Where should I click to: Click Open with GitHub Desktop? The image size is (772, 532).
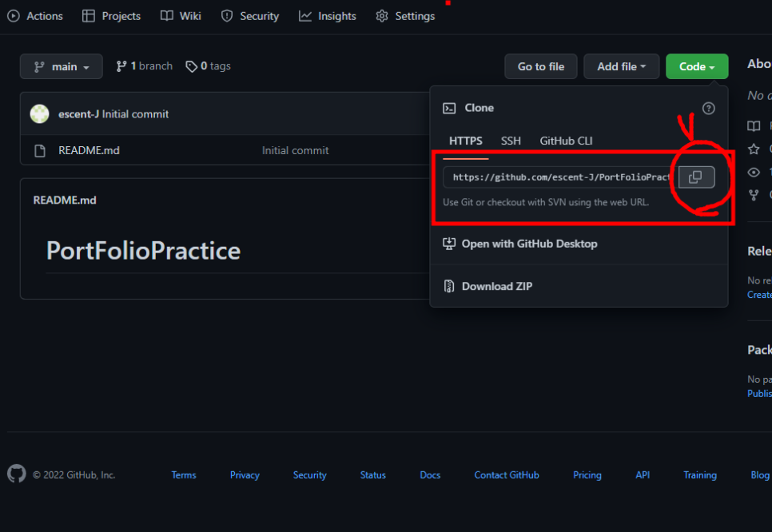click(529, 244)
